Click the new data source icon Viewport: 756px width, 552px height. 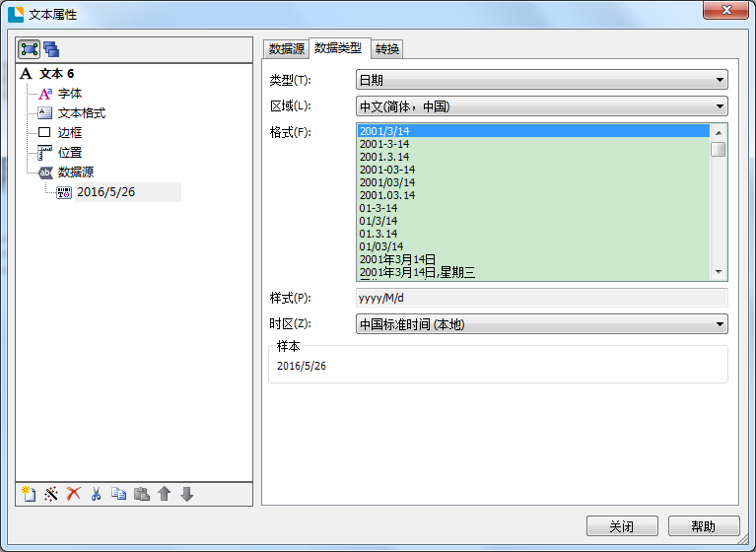pos(29,494)
